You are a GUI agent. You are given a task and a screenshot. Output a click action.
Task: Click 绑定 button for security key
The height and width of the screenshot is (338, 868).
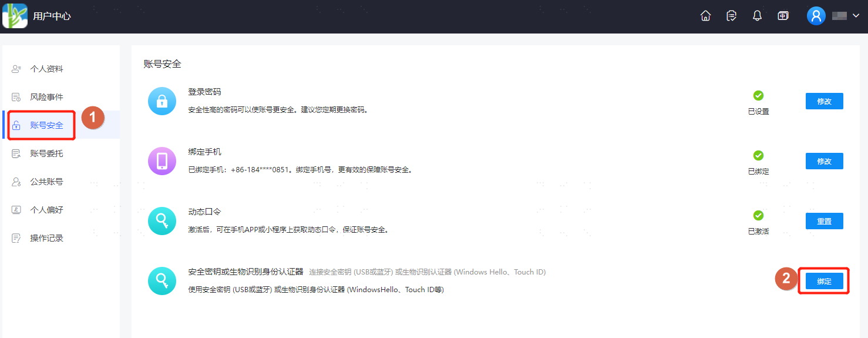click(x=824, y=281)
